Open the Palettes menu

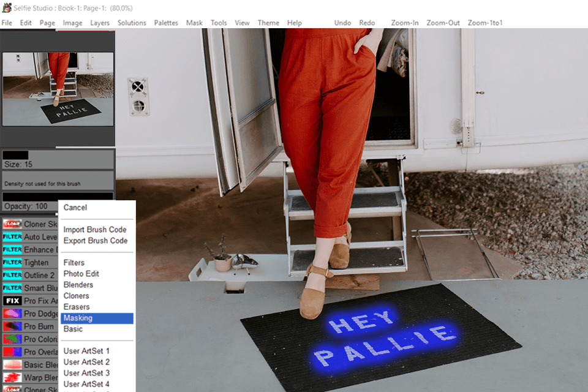pyautogui.click(x=166, y=23)
